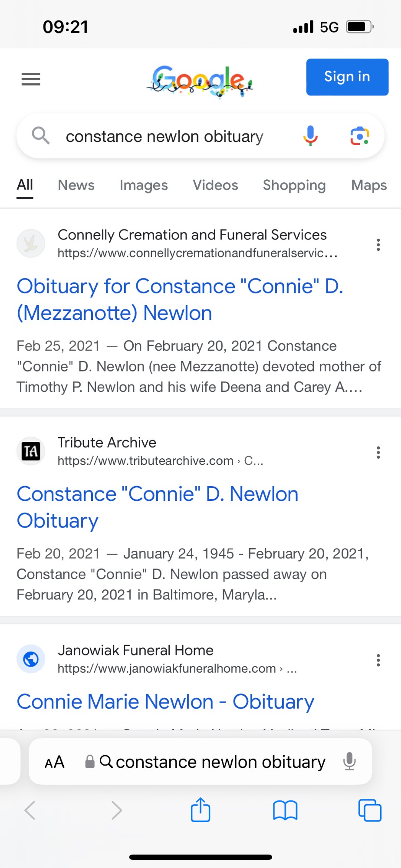Image resolution: width=401 pixels, height=868 pixels.
Task: Open the Connie Marie Newlon - Obituary link
Action: (165, 702)
